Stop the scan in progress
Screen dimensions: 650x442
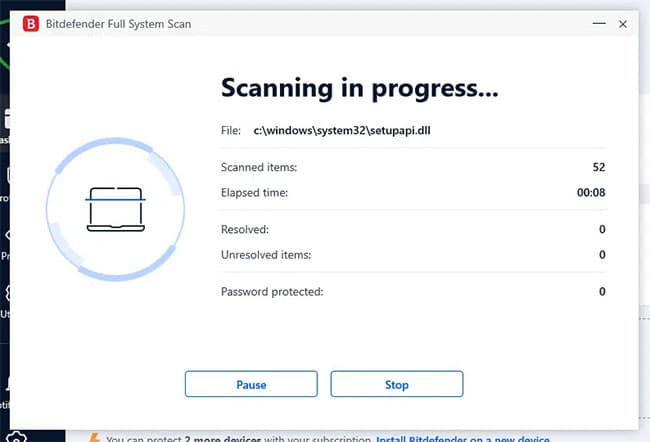click(396, 384)
